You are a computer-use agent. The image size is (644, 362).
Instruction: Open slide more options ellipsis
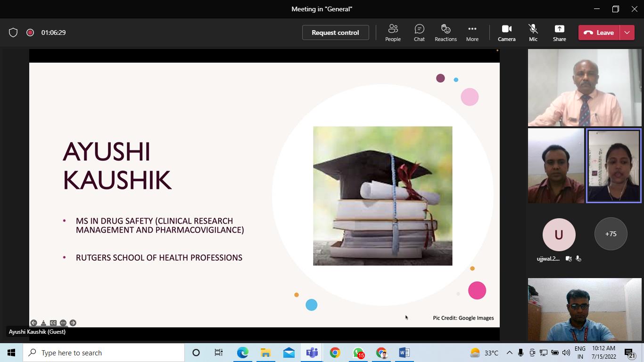[63, 323]
